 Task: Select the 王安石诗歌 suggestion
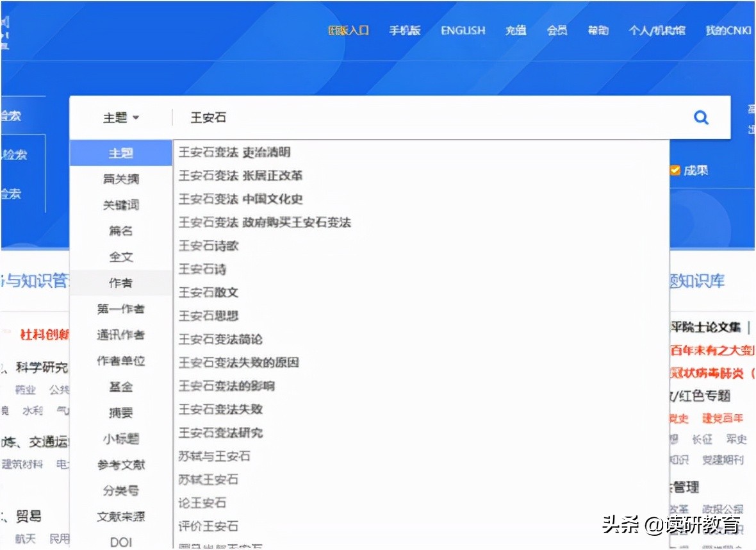tap(208, 246)
